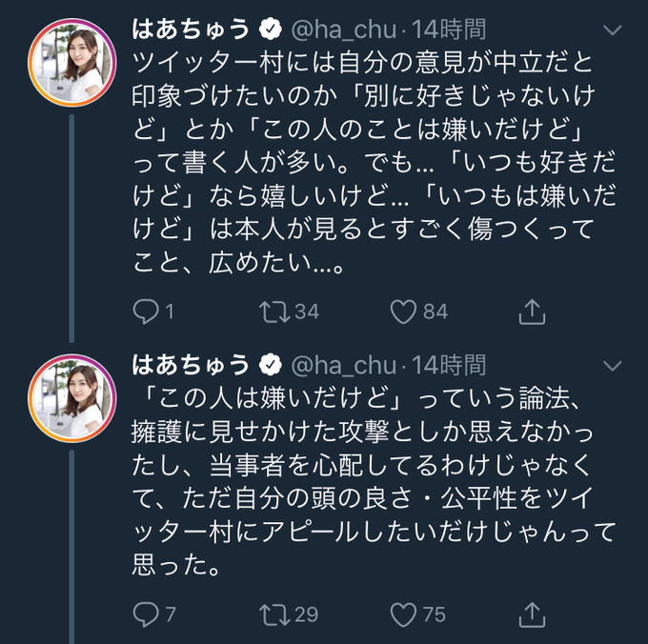Open the first tweet's profile avatar
The image size is (648, 644).
point(72,62)
